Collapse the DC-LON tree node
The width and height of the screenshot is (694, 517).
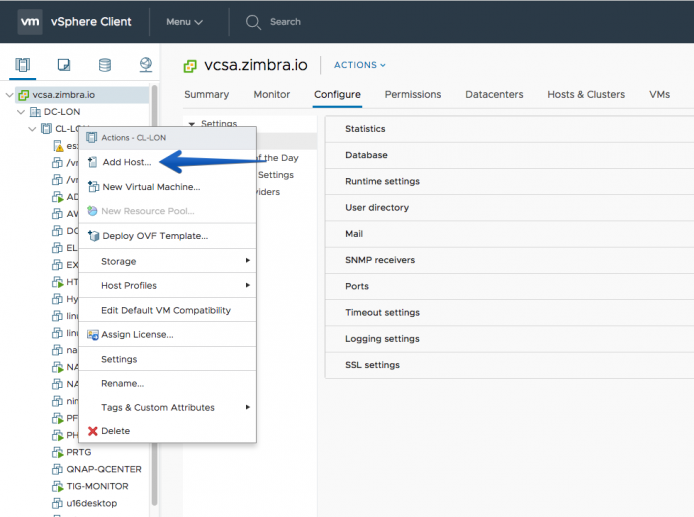(x=21, y=112)
